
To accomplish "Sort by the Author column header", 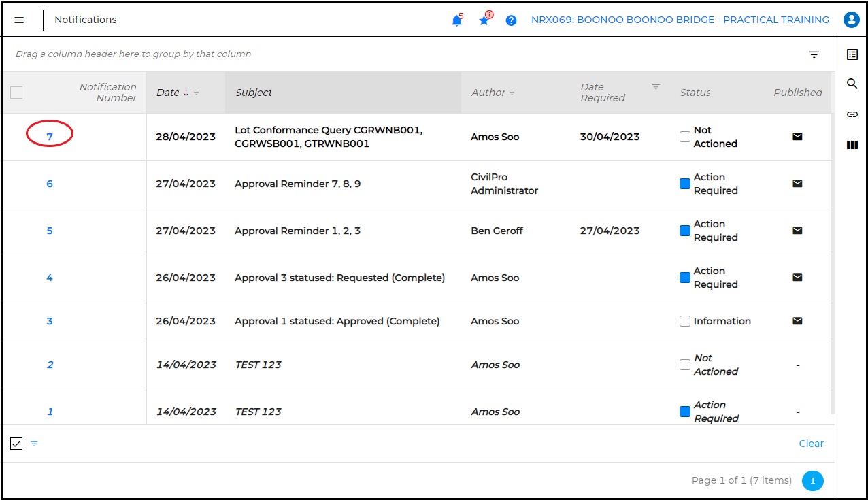I will (x=488, y=93).
